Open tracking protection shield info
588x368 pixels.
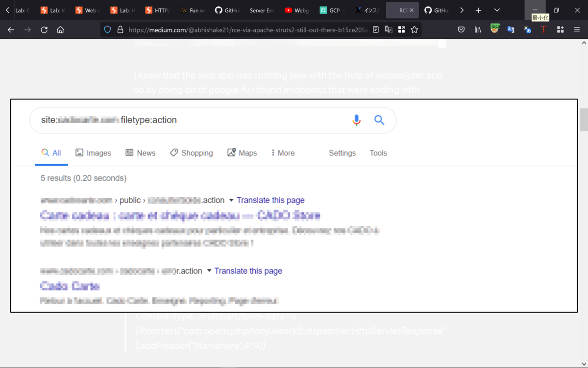pos(108,30)
